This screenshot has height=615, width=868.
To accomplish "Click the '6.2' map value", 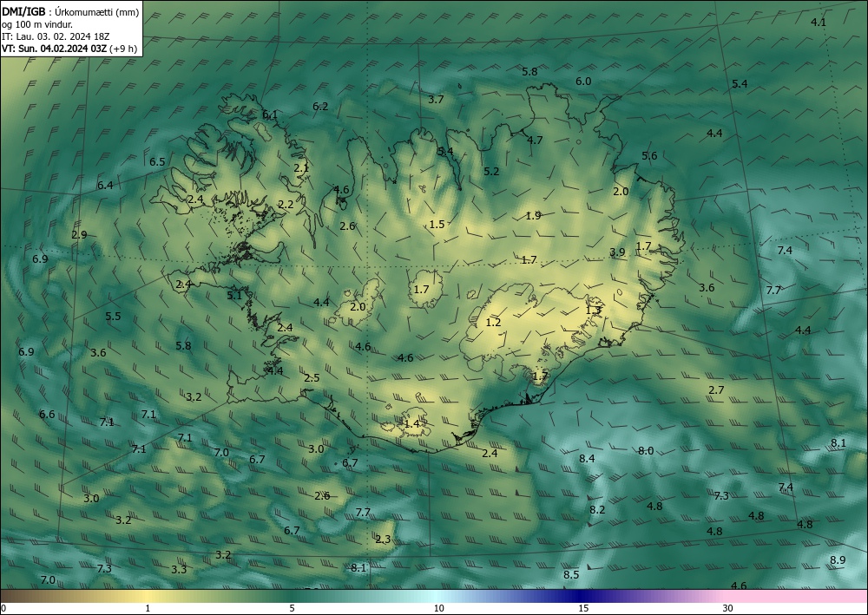I will point(320,106).
